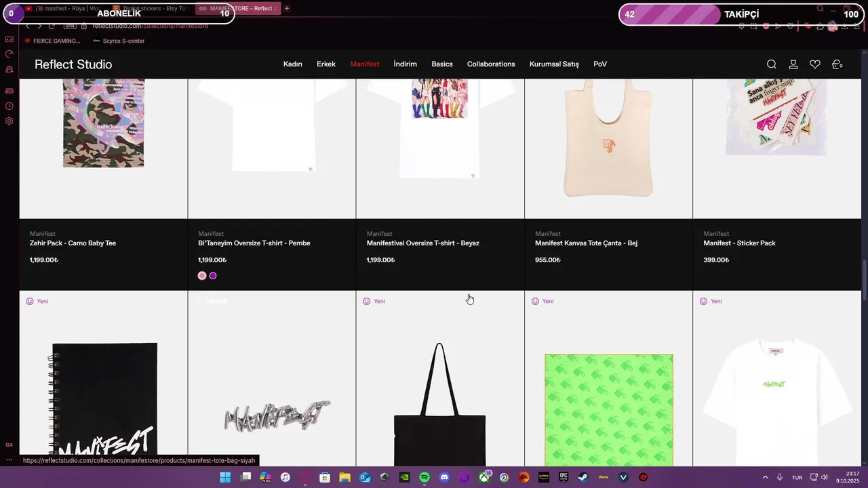Go to Kurumsal Satış page
This screenshot has height=488, width=868.
point(554,64)
